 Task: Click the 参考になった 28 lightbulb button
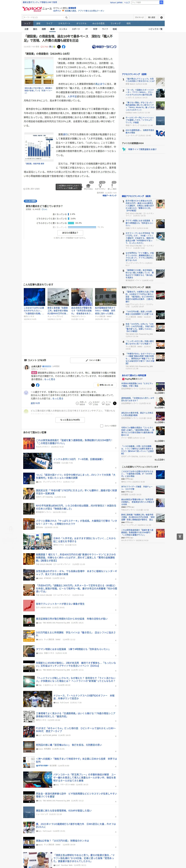click(x=105, y=385)
